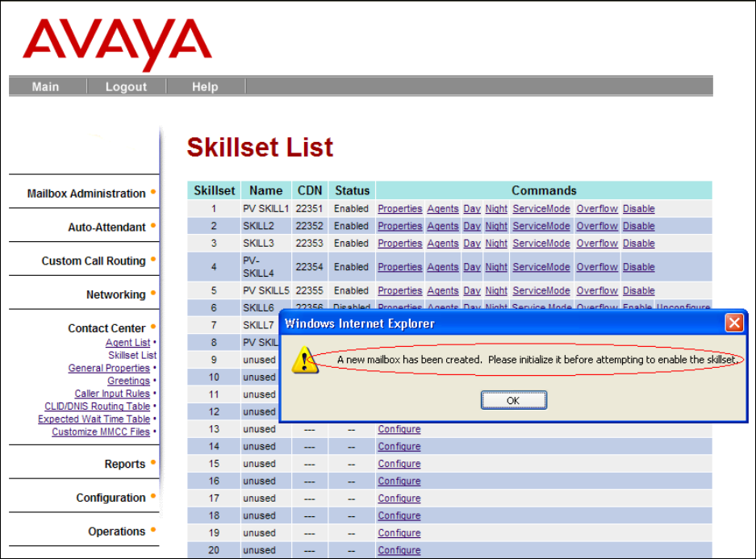Open Agents for skillset 4
The height and width of the screenshot is (559, 756).
pos(442,267)
